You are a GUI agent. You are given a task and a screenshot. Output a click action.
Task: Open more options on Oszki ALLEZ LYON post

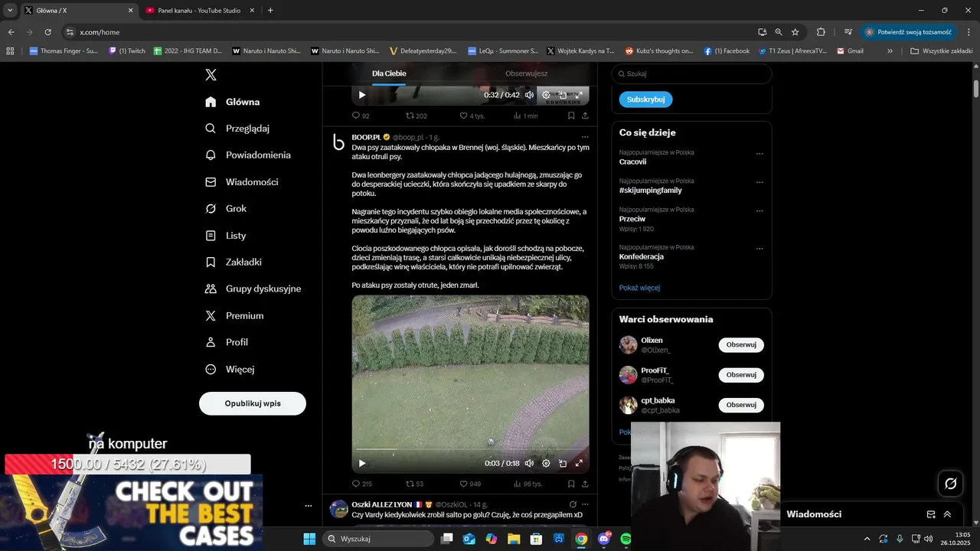click(x=585, y=504)
